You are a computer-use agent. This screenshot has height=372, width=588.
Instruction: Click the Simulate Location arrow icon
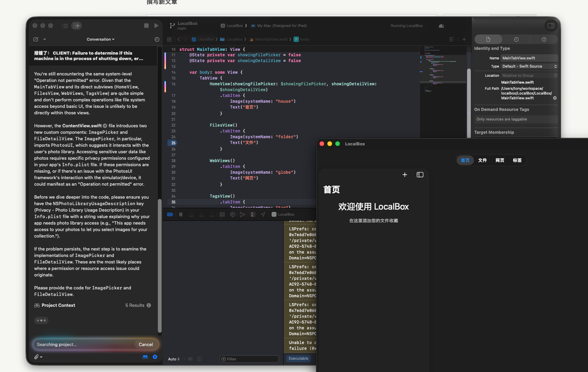click(263, 214)
